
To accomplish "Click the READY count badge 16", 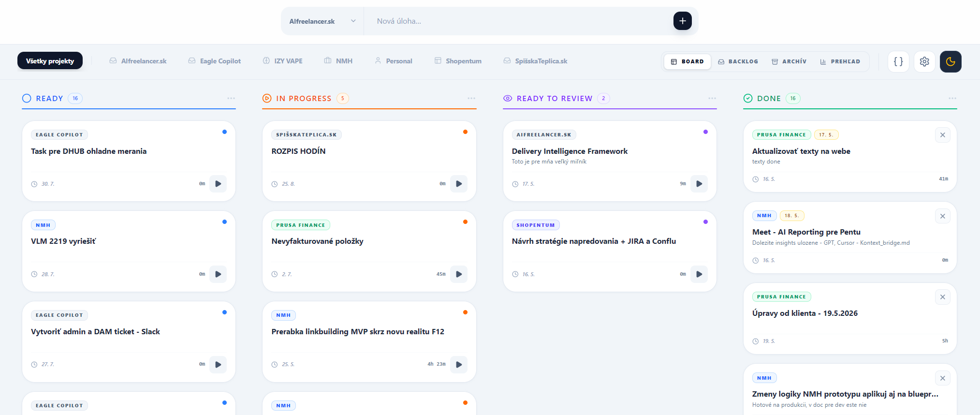I will (x=75, y=98).
